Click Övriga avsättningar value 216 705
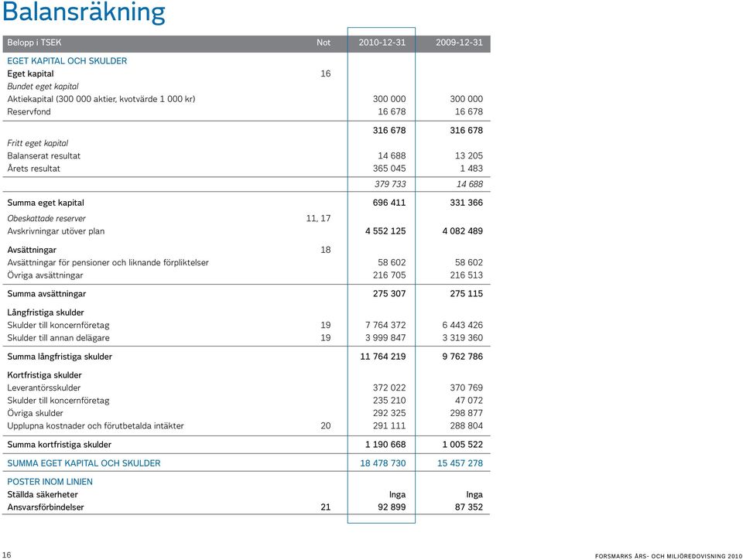The image size is (743, 560). coord(389,275)
